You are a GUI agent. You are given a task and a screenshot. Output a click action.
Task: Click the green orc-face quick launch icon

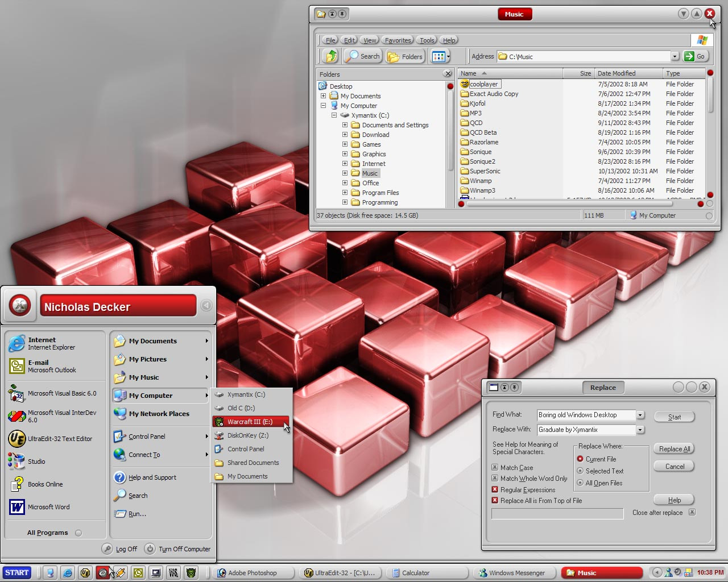click(191, 573)
